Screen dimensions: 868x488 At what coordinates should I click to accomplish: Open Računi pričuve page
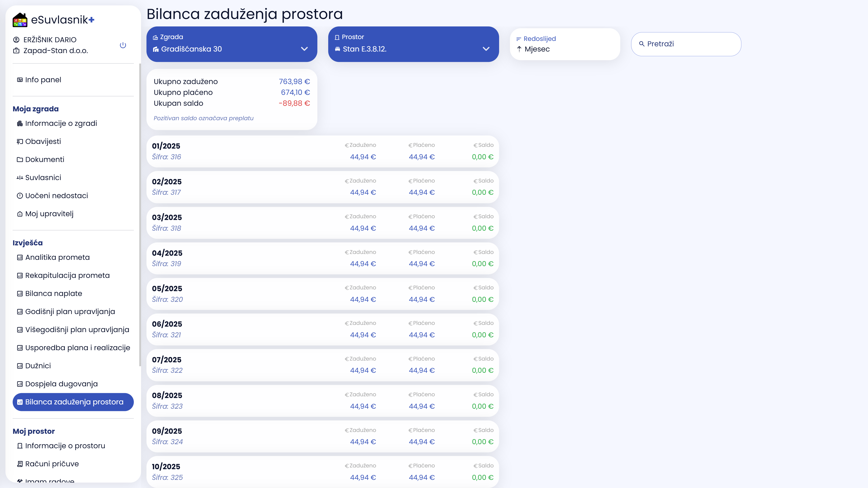(x=73, y=464)
